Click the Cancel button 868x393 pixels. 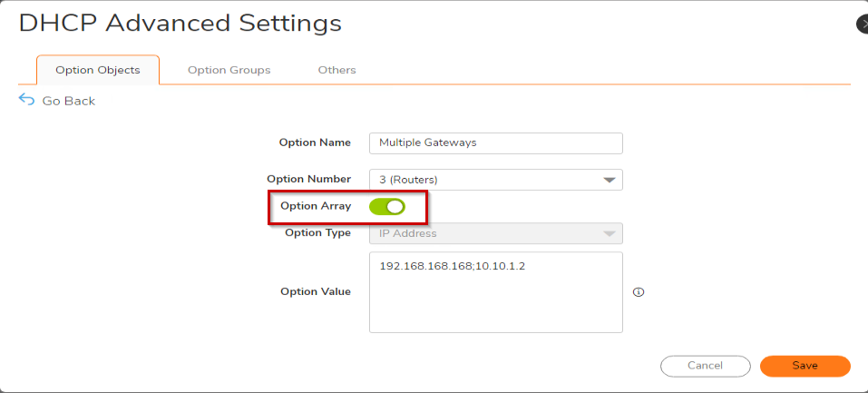[x=705, y=365]
